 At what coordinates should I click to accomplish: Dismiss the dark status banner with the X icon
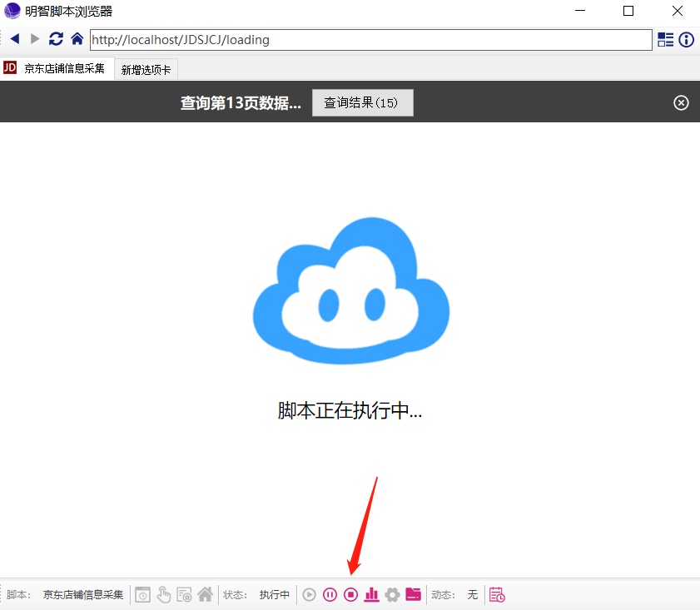pos(681,102)
